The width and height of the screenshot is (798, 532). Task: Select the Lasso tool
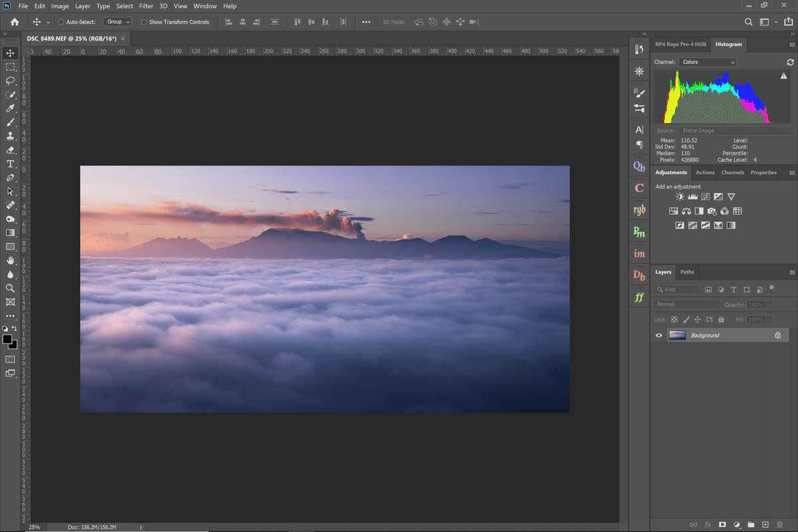pyautogui.click(x=10, y=80)
